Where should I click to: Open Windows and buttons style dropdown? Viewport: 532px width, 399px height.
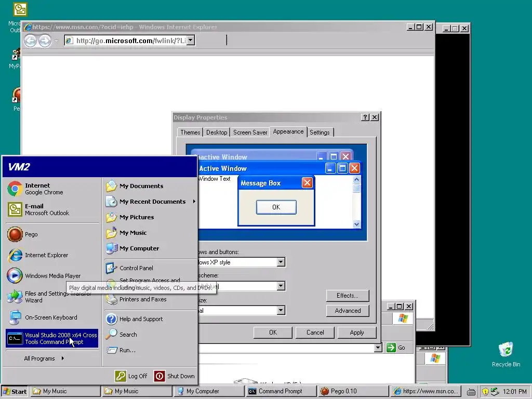(281, 262)
